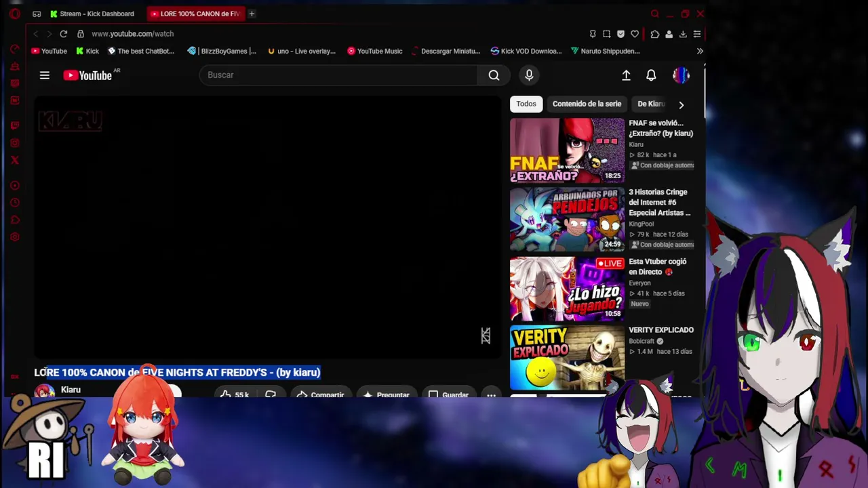Click in the Buscar search field
The height and width of the screenshot is (488, 868).
(339, 75)
